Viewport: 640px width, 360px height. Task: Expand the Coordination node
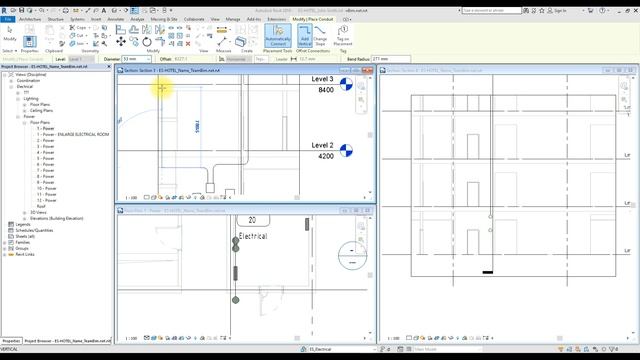11,81
